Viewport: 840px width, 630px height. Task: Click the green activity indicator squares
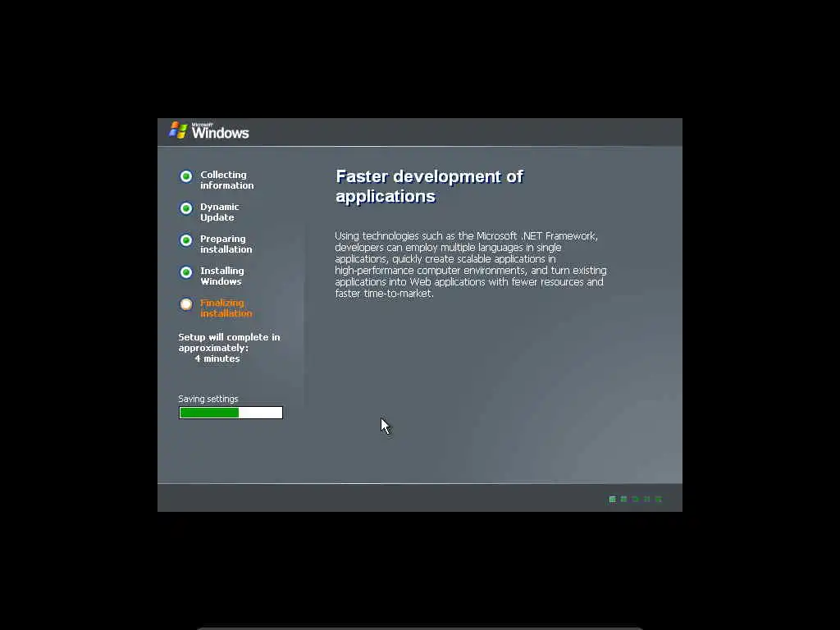point(636,500)
